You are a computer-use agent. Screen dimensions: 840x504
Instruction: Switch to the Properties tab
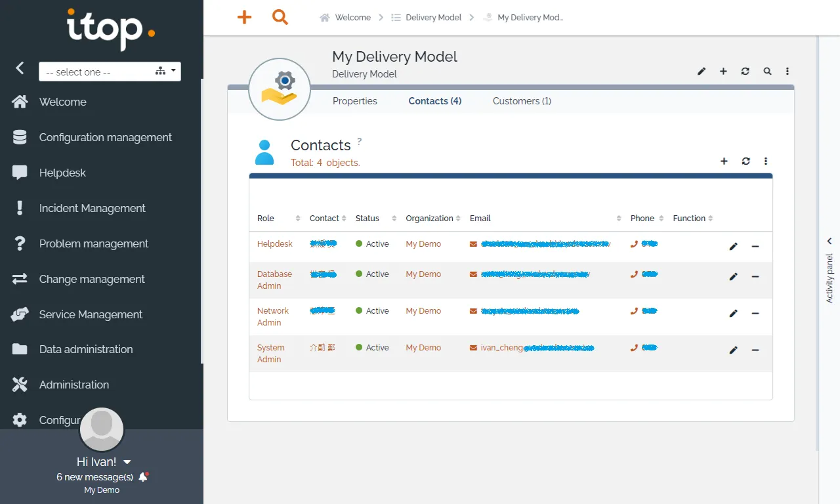(355, 101)
